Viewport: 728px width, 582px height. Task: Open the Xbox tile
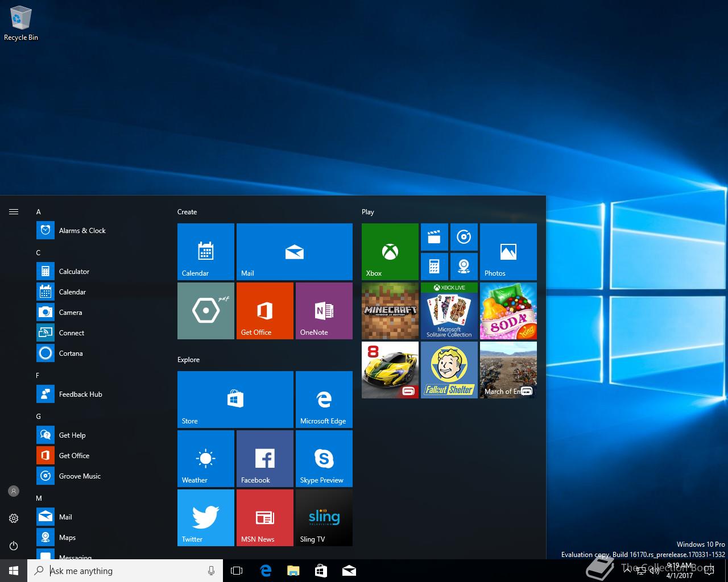click(390, 252)
